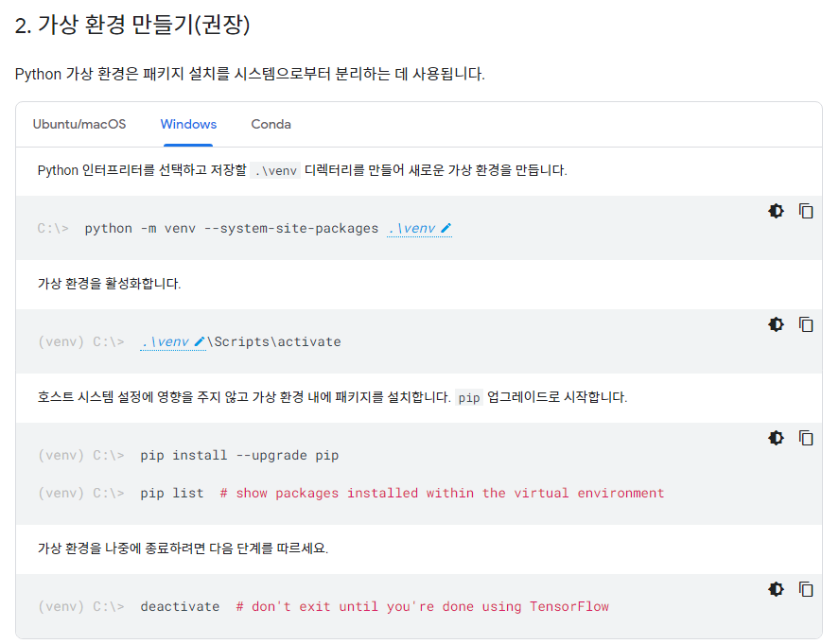Click text 가상 환경을 나중에 종료하려면

183,548
